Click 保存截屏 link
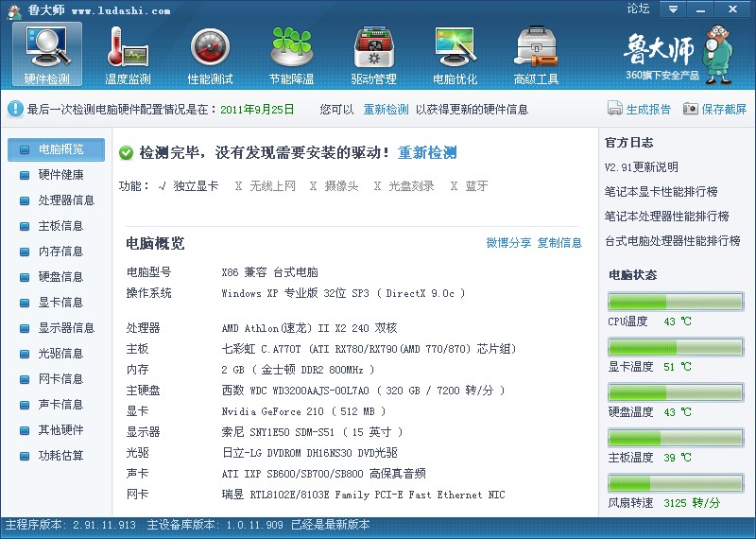Viewport: 756px width, 539px height. 724,110
